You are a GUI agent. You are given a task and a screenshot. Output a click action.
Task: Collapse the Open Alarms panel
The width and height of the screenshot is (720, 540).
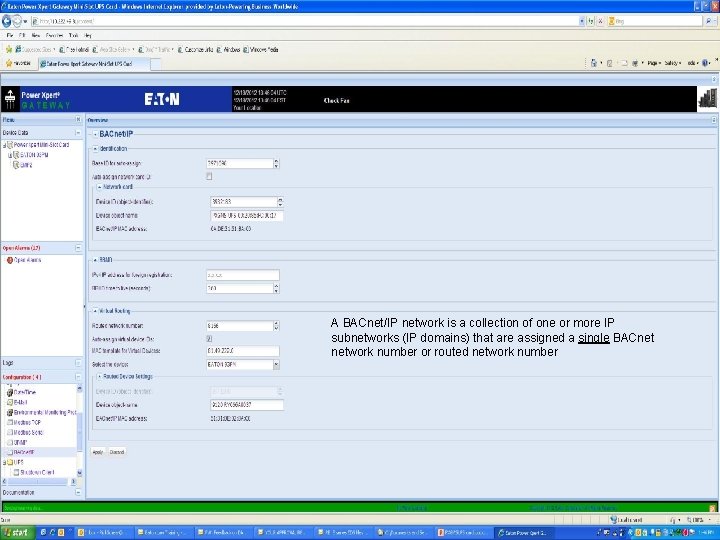(x=78, y=248)
